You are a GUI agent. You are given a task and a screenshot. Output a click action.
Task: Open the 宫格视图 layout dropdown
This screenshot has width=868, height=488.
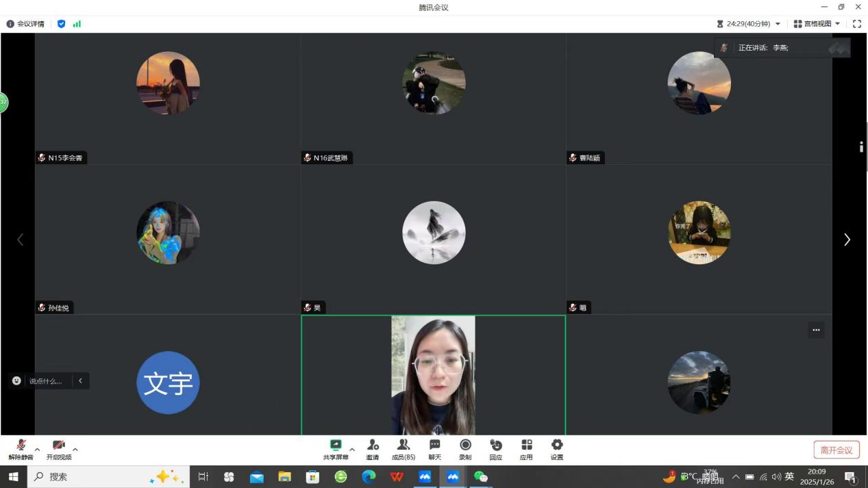tap(817, 24)
